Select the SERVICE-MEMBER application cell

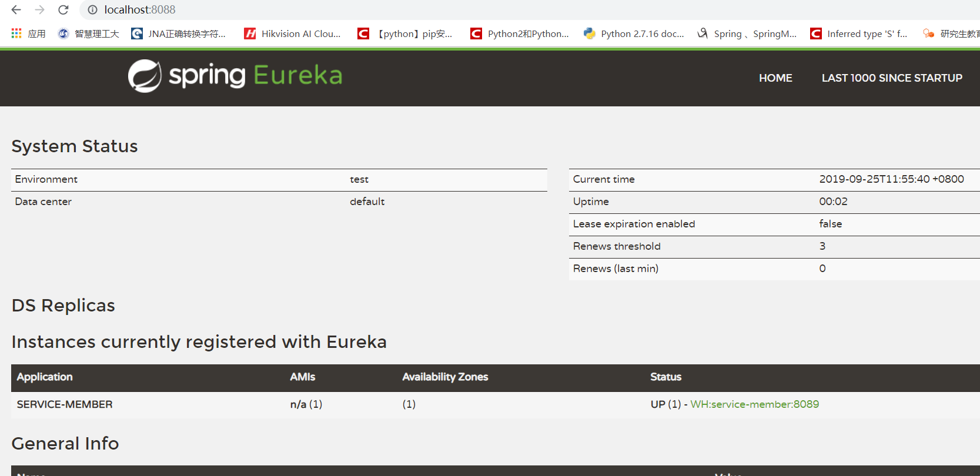point(65,404)
